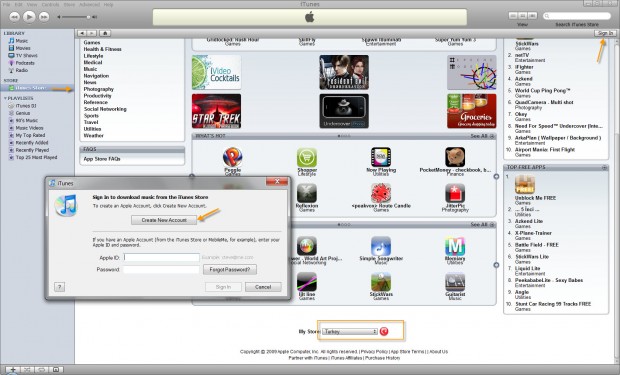Go to the store Home icon

coord(105,33)
